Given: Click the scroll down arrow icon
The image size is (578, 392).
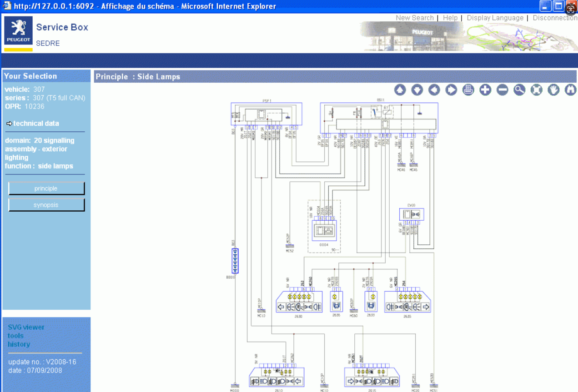Looking at the screenshot, I should (x=417, y=90).
